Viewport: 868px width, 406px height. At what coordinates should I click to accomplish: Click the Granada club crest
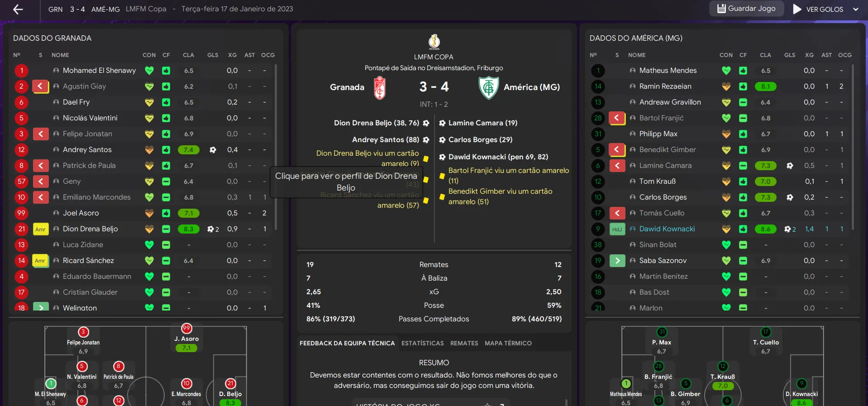380,87
